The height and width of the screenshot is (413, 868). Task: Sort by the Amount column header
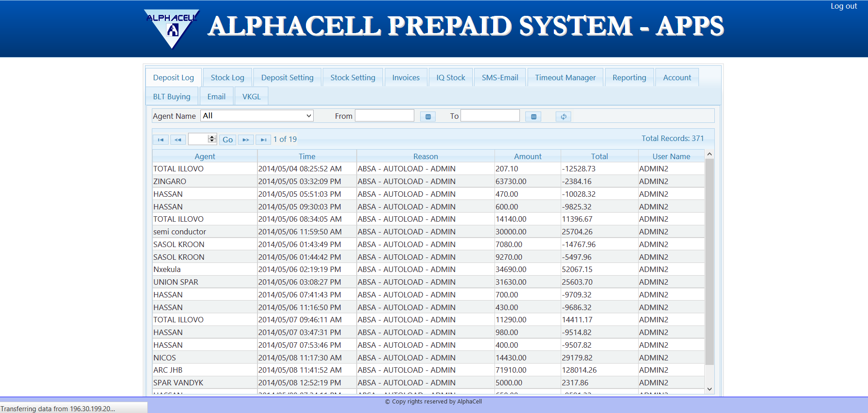pos(527,156)
